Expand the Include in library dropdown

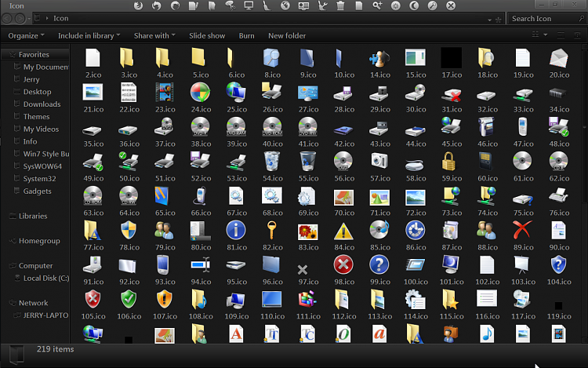pyautogui.click(x=89, y=36)
